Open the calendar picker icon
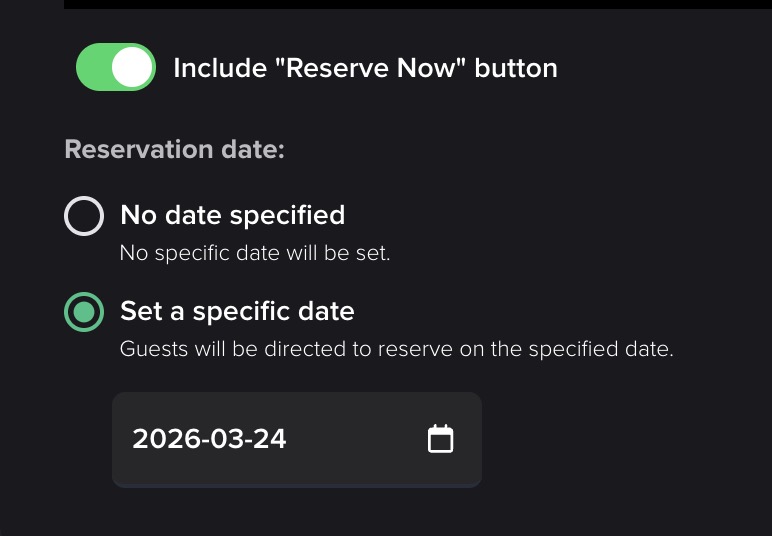Screen dimensions: 772x536 441,439
